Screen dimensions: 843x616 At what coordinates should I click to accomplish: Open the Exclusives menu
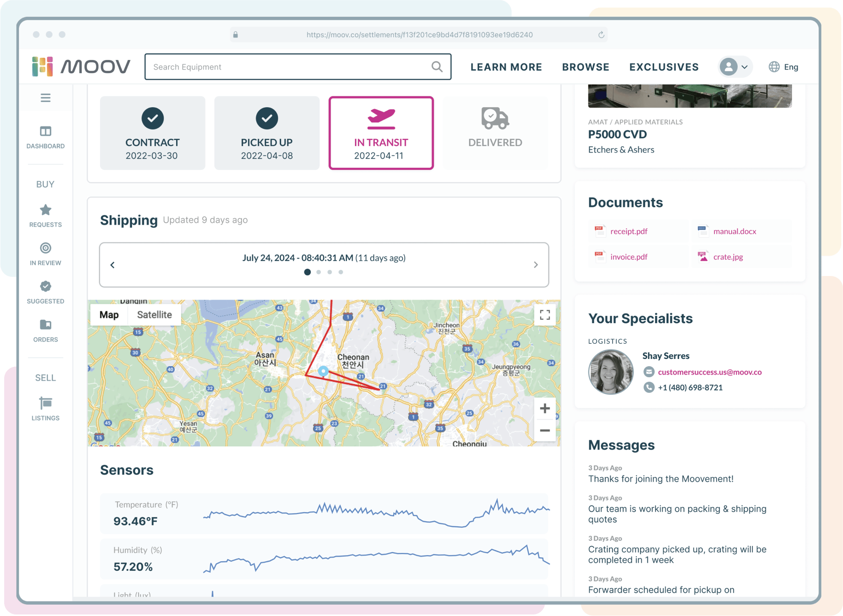tap(664, 67)
